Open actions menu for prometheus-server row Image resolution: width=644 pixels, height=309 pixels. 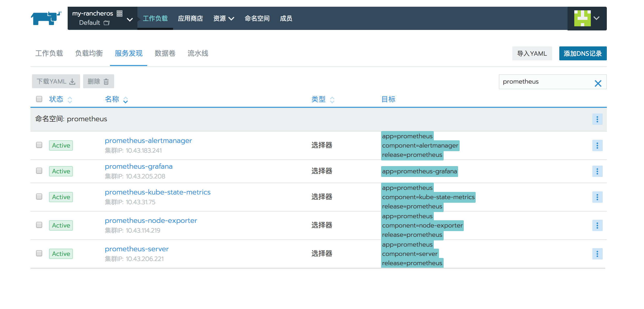click(x=597, y=254)
